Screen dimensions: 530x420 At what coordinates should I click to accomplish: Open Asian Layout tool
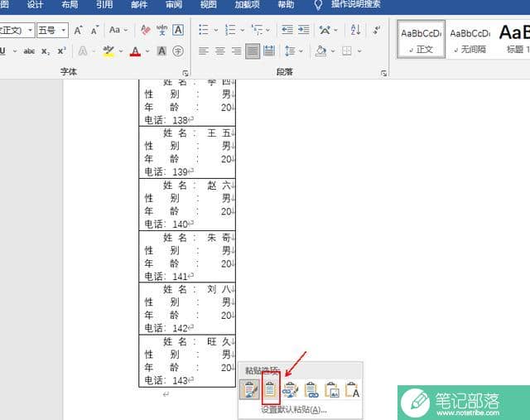point(325,30)
